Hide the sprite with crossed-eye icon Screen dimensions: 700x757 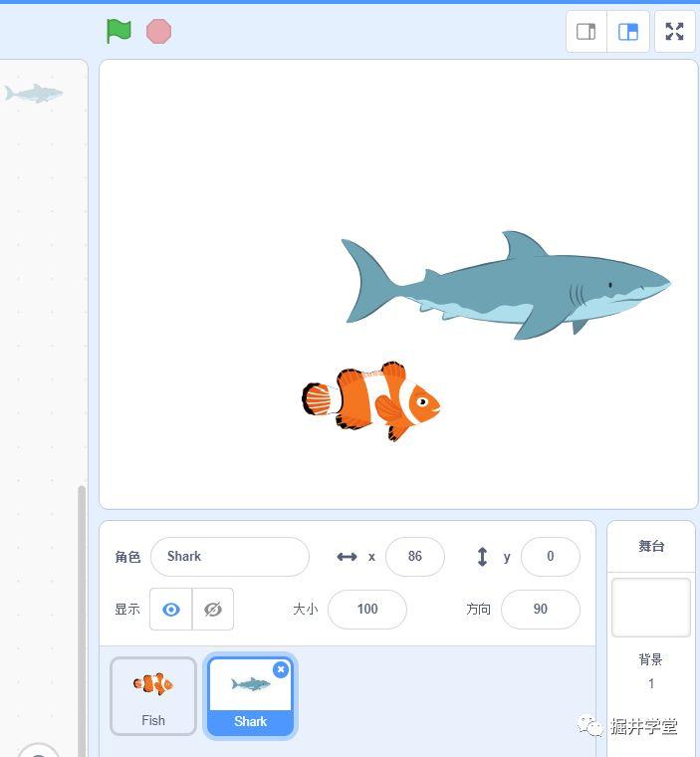coord(213,610)
